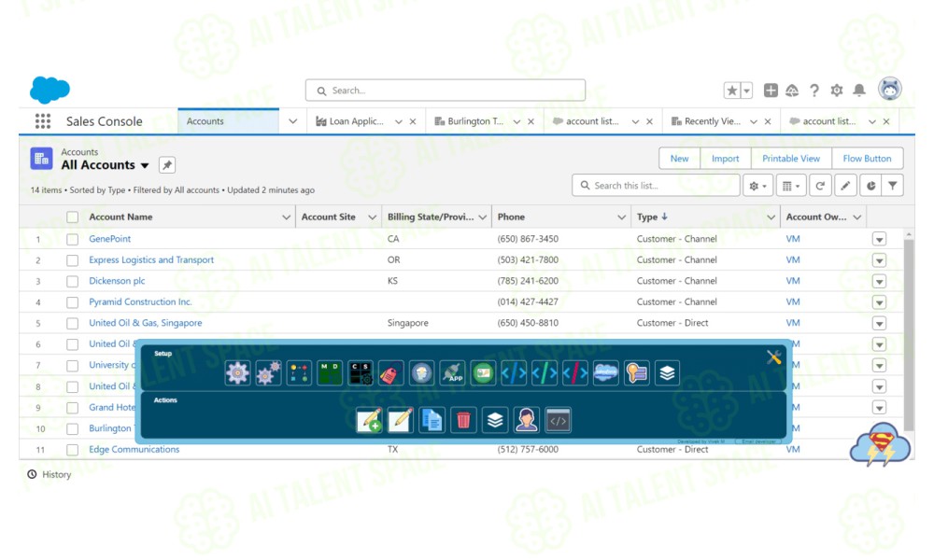Open the list filters funnel icon

[x=892, y=186]
